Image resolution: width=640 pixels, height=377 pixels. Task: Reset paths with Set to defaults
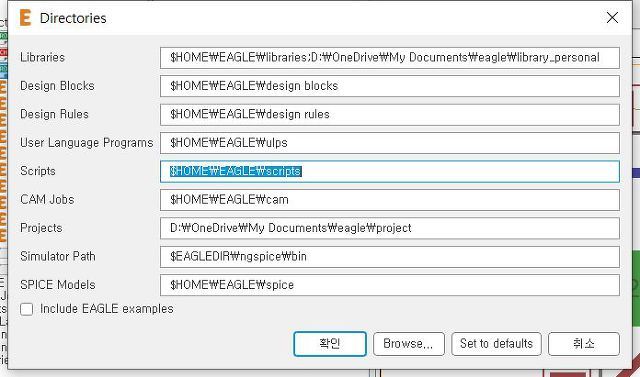[496, 344]
